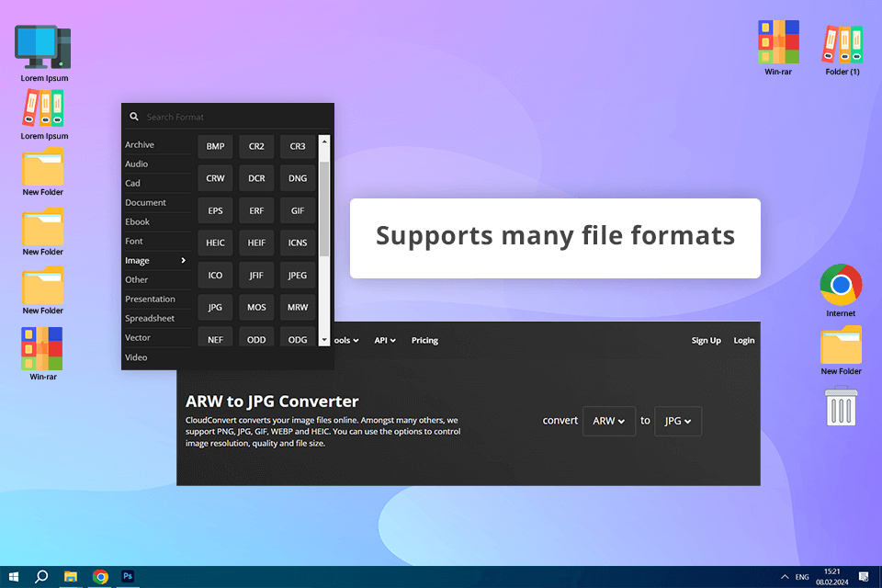Select the Audio category
882x588 pixels.
pyautogui.click(x=158, y=164)
